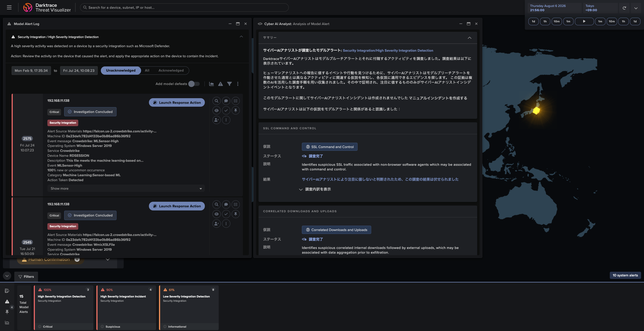Select High Severity Integration Detection 100% card
Viewport: 644px width, 331px height.
coord(64,308)
